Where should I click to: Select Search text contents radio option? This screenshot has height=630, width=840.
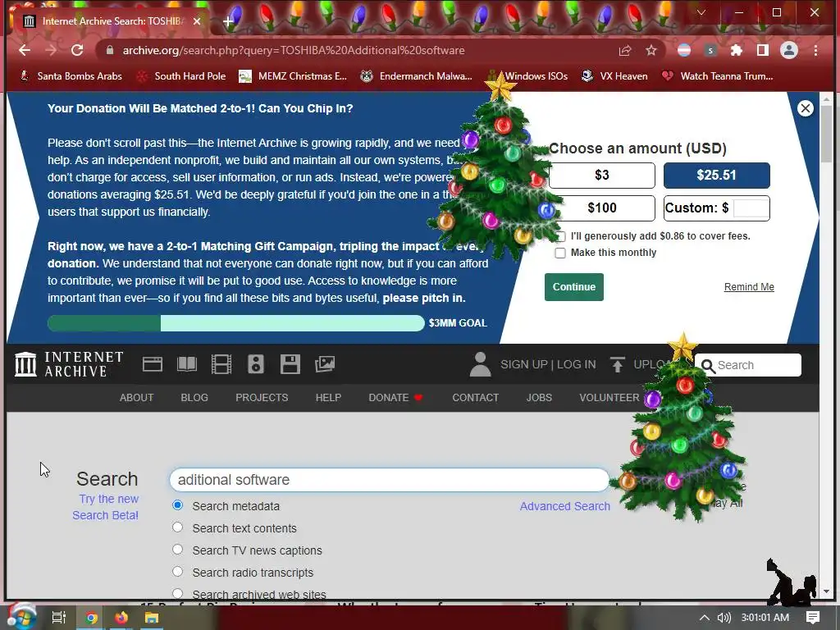tap(177, 527)
